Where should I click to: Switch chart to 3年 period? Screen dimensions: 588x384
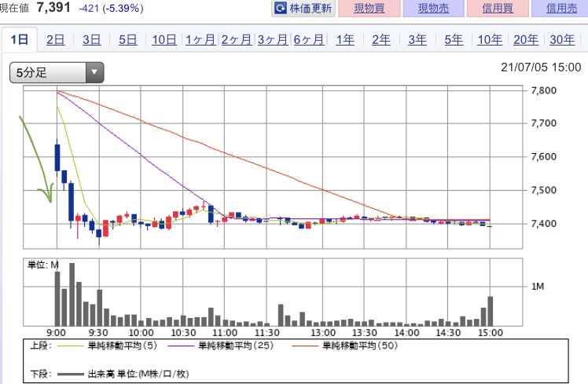tap(417, 39)
